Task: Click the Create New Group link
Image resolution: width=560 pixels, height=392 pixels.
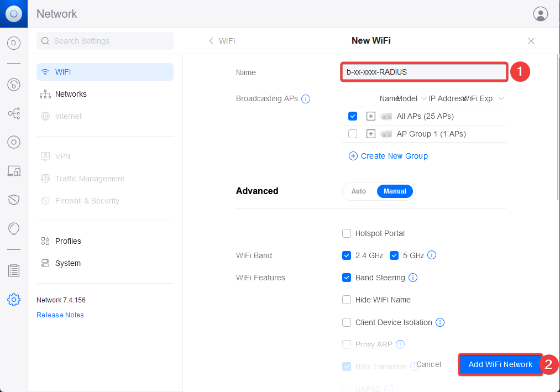Action: pyautogui.click(x=394, y=156)
